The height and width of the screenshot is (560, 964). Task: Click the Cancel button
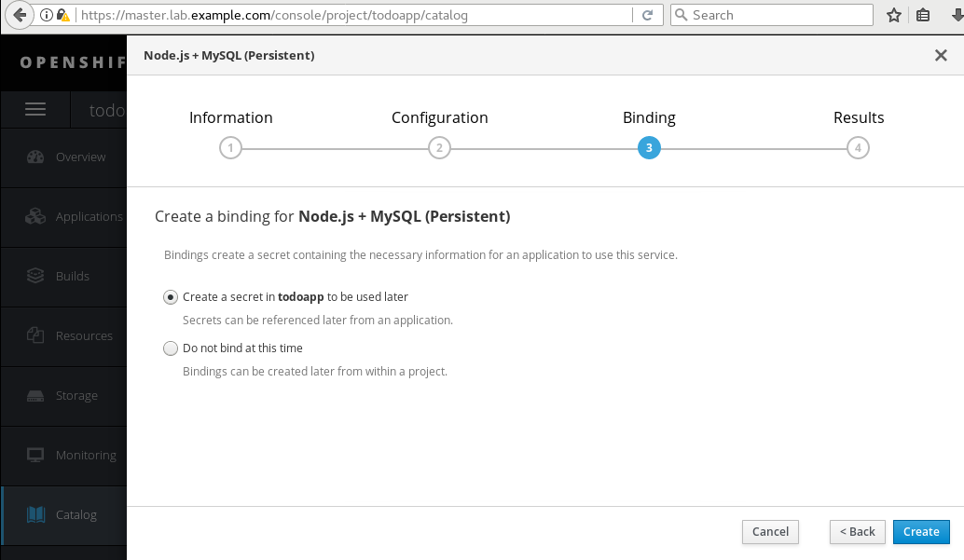click(x=770, y=532)
